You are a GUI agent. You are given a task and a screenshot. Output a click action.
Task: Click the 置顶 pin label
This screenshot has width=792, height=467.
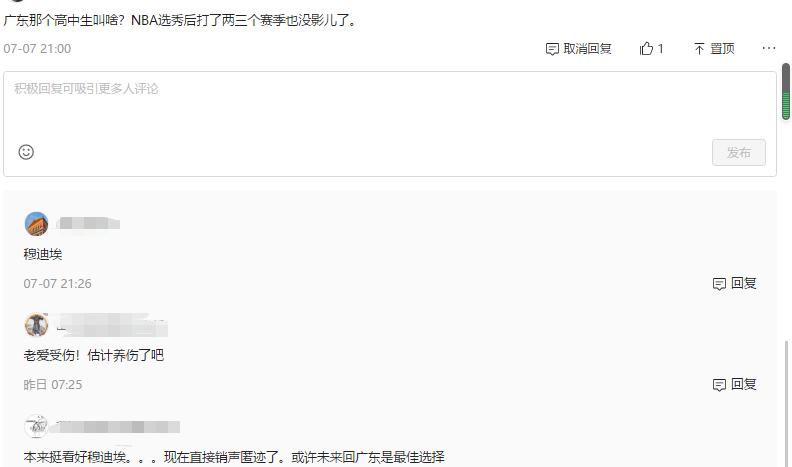point(722,48)
